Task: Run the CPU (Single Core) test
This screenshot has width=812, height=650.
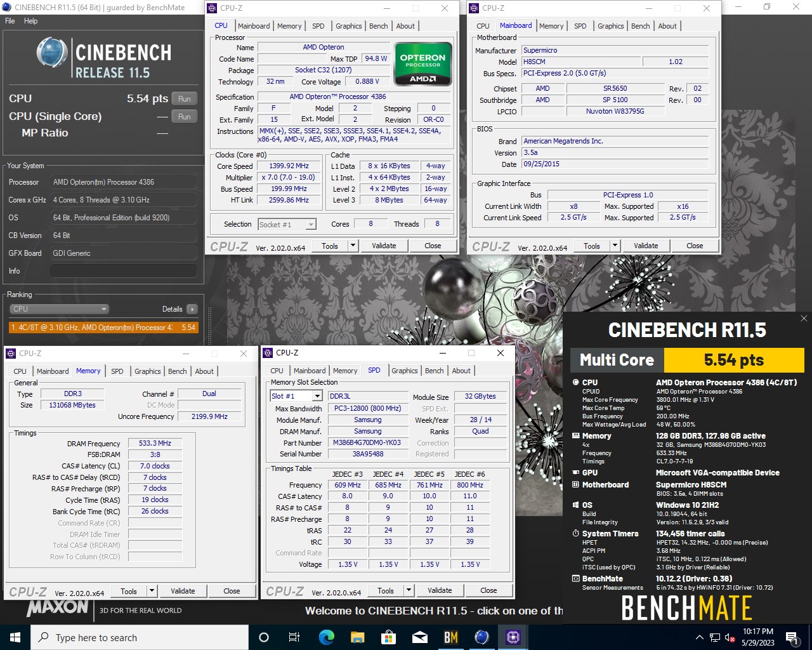Action: pos(185,116)
